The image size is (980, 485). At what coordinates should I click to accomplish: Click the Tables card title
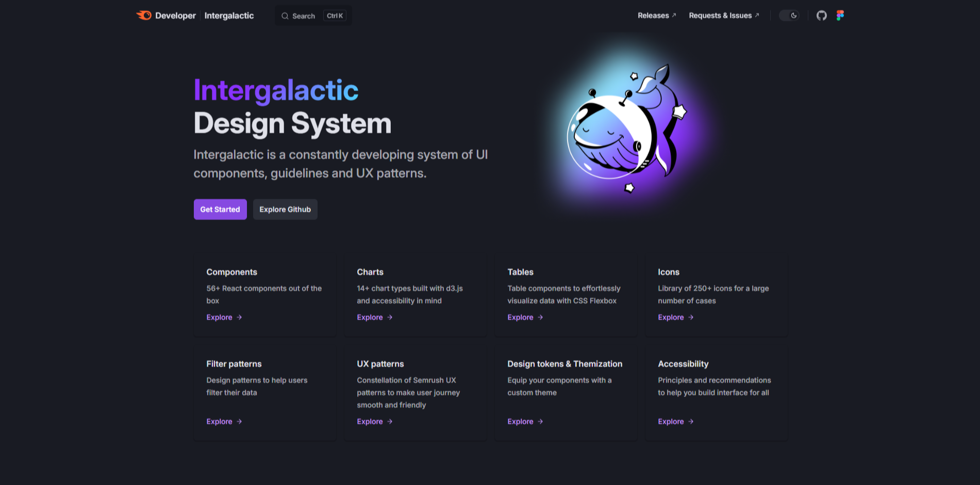click(520, 272)
